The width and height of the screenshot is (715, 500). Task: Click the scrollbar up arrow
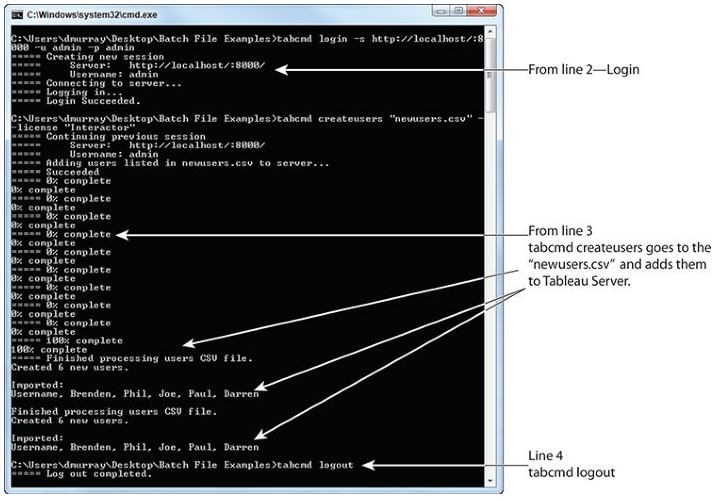[x=490, y=32]
